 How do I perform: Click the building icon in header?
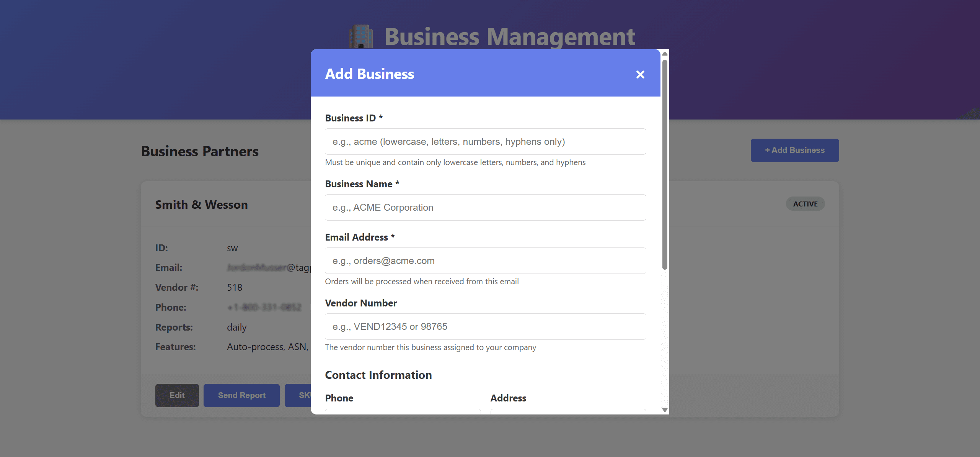[360, 36]
